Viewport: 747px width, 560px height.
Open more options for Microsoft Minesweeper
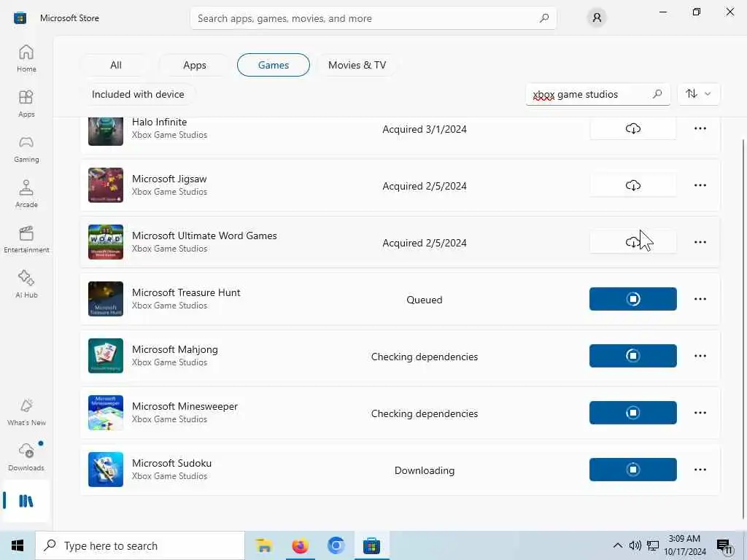700,413
